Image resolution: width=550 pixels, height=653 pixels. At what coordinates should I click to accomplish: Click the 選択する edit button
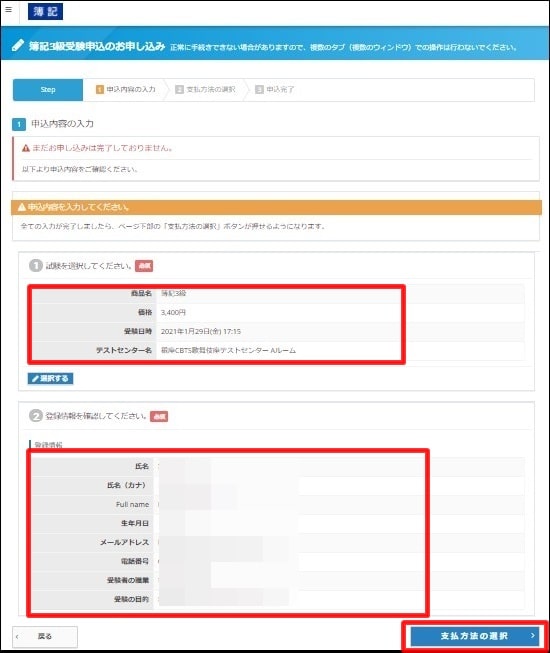tap(50, 378)
